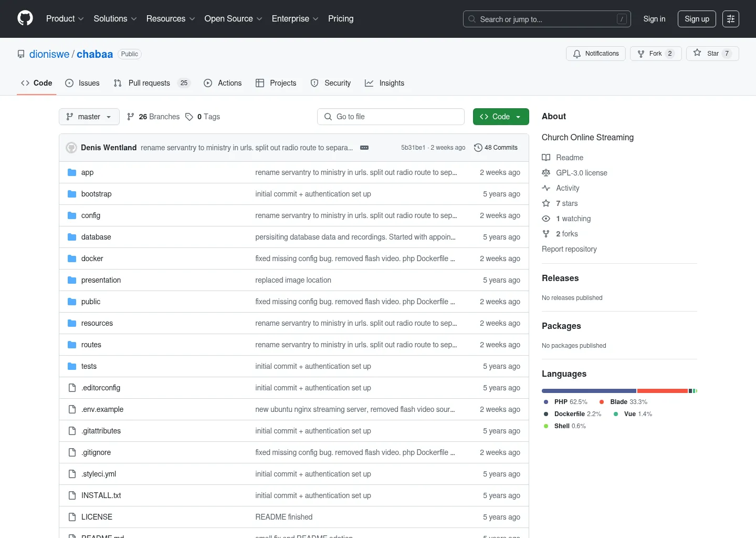Click the Go to file search field
This screenshot has height=538, width=756.
(x=391, y=117)
